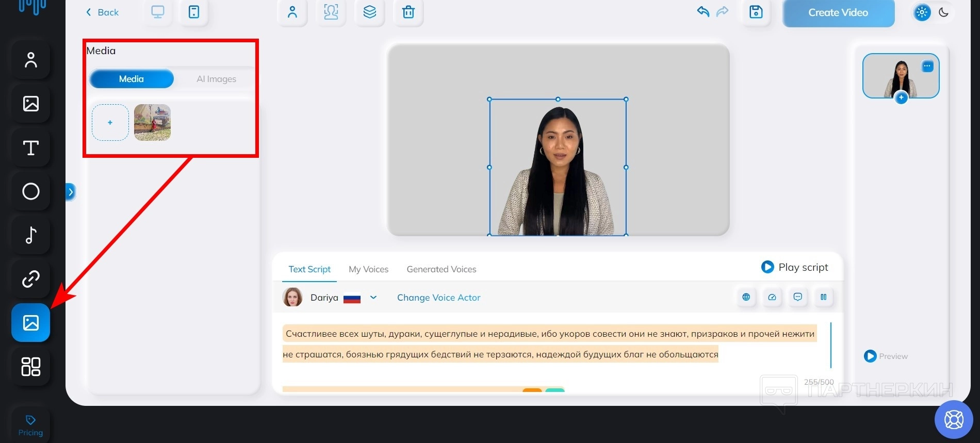Click the Create Video button

coord(838,13)
